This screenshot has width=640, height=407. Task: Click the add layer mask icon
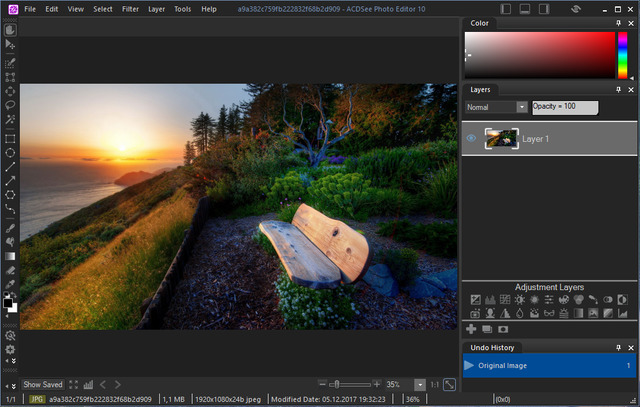(503, 329)
